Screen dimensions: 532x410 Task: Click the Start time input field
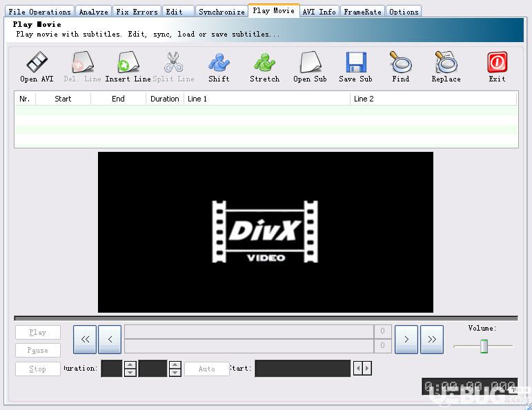[303, 369]
